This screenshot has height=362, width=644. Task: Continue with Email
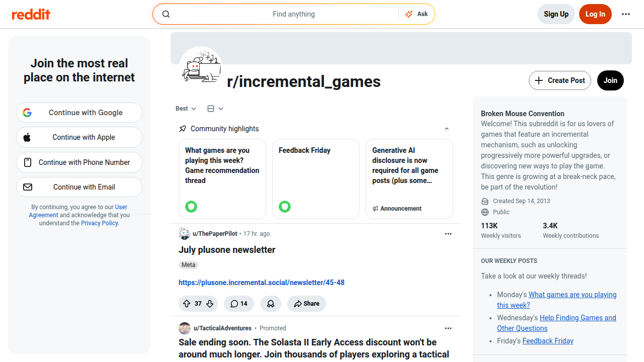79,187
